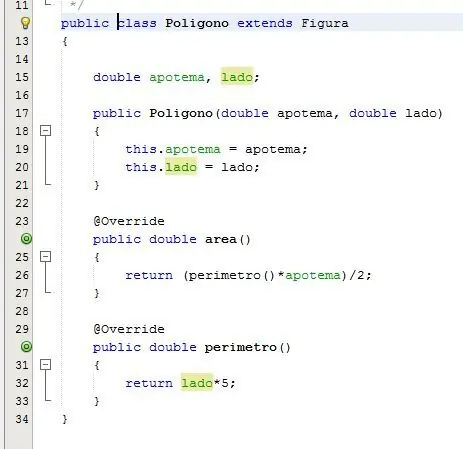Click the lightbulb hint icon in gutter

pos(26,23)
